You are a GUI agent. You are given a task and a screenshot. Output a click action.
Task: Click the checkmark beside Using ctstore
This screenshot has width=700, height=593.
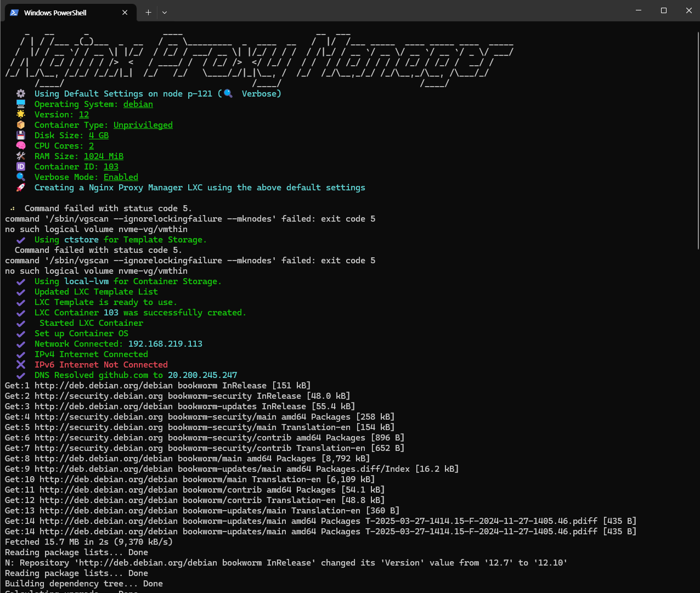click(x=21, y=240)
